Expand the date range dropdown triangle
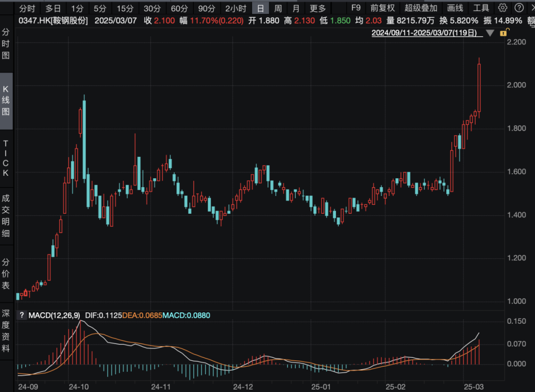This screenshot has height=392, width=535. [490, 33]
